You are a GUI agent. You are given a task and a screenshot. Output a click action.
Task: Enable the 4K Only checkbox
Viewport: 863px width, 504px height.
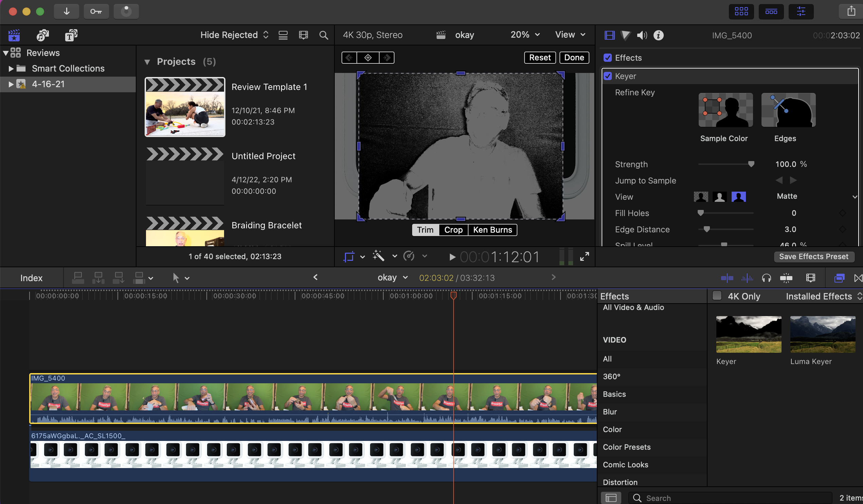717,296
